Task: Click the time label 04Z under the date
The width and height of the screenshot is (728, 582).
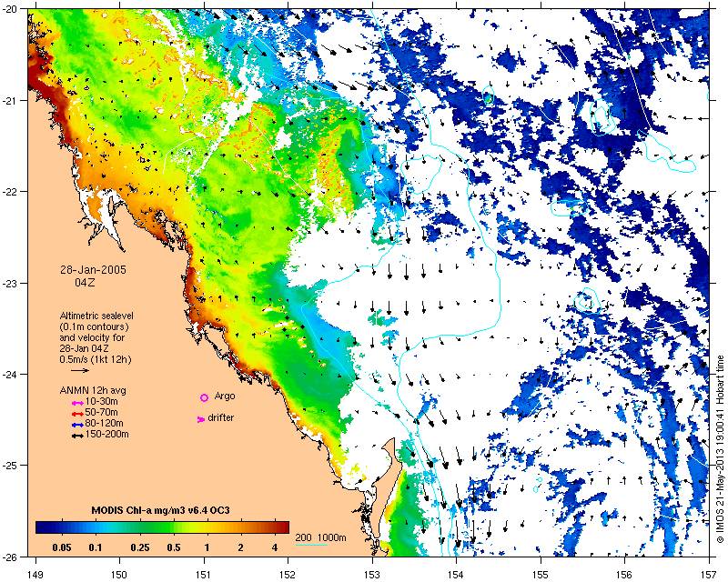Action: tap(85, 282)
